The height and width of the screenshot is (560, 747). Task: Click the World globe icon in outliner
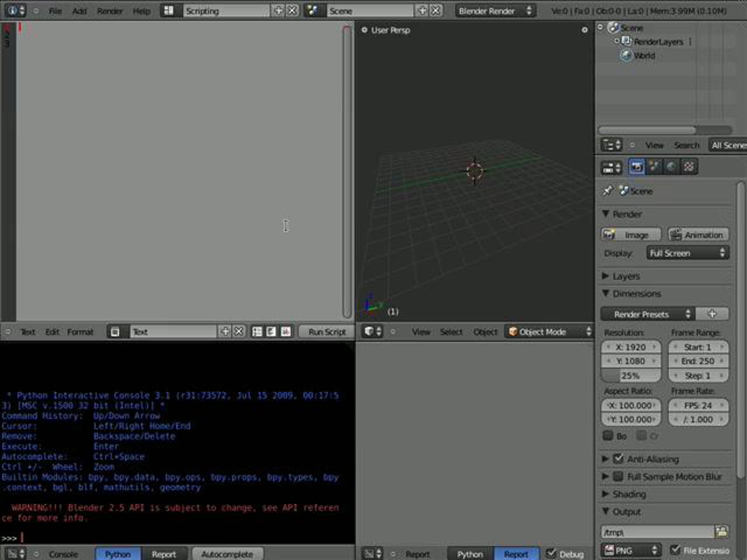[626, 55]
